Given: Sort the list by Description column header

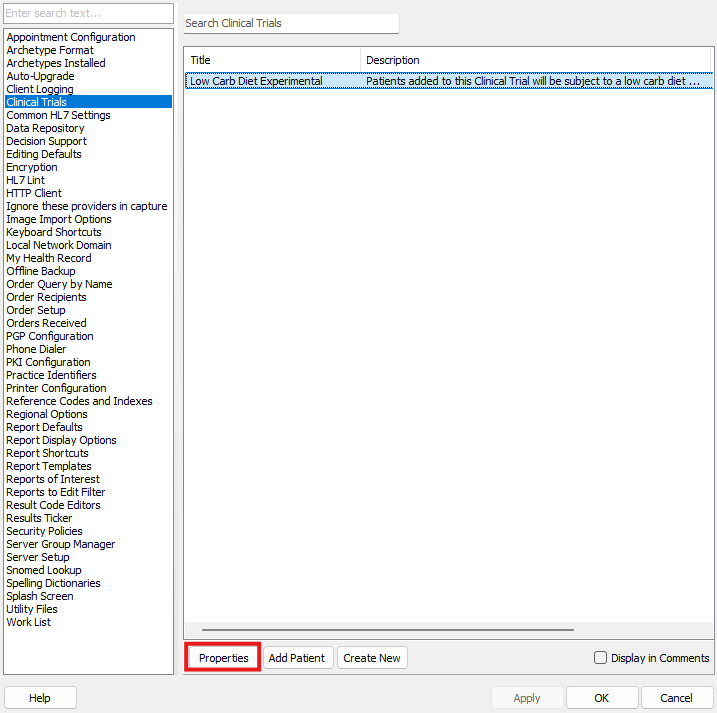Looking at the screenshot, I should [535, 60].
